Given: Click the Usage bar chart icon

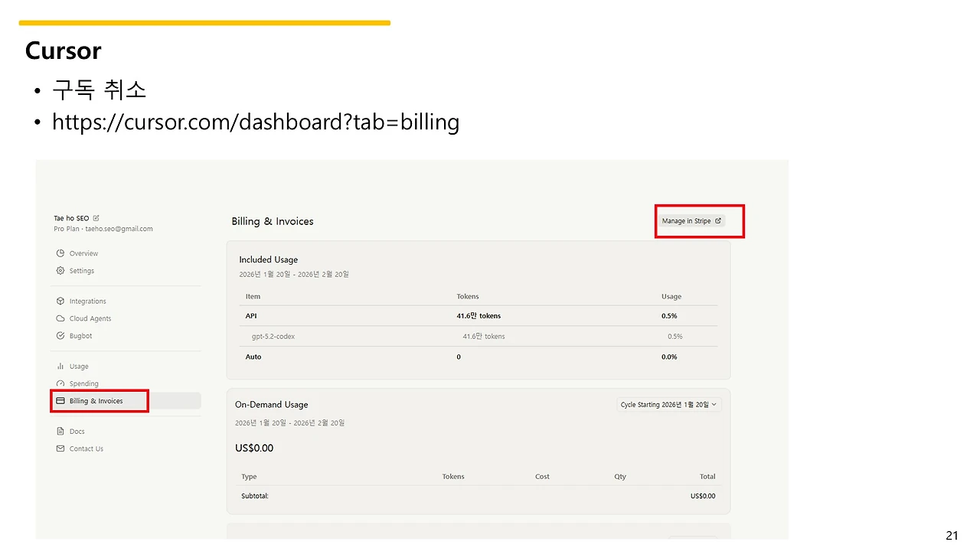Looking at the screenshot, I should [60, 367].
